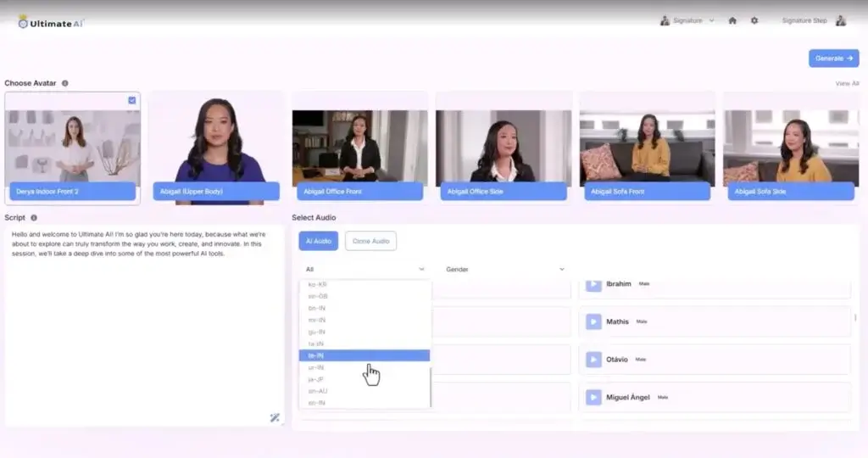868x458 pixels.
Task: Click the Home icon in the header
Action: pos(732,20)
